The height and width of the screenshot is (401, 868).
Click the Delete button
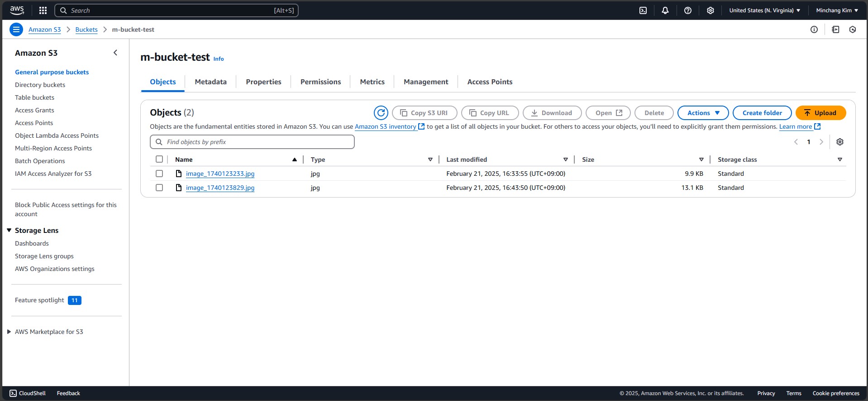pos(654,113)
